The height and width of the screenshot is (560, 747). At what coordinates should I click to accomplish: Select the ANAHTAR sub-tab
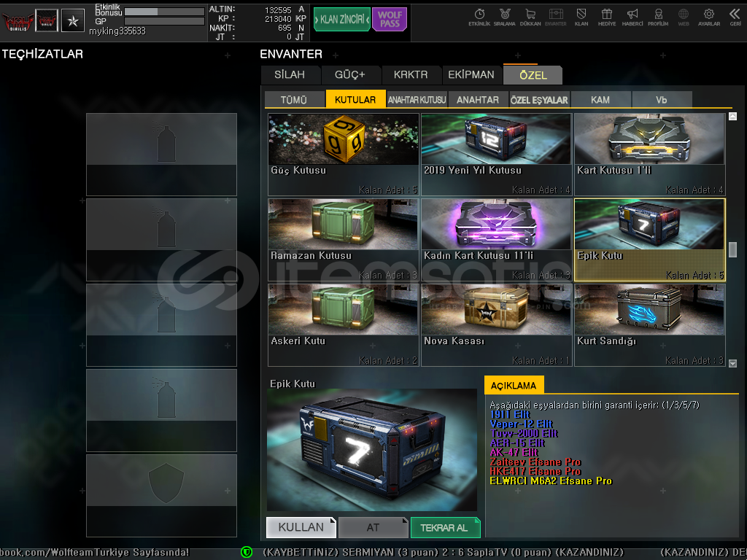coord(478,99)
